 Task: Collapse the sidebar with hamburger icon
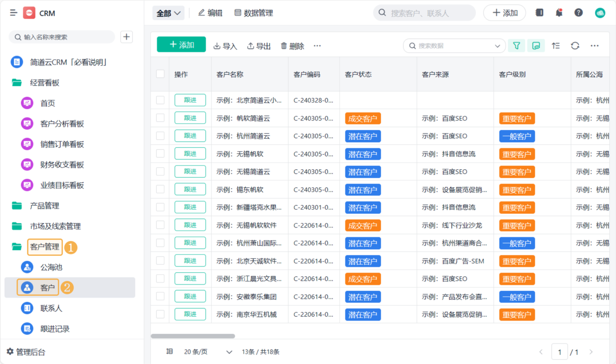point(13,12)
